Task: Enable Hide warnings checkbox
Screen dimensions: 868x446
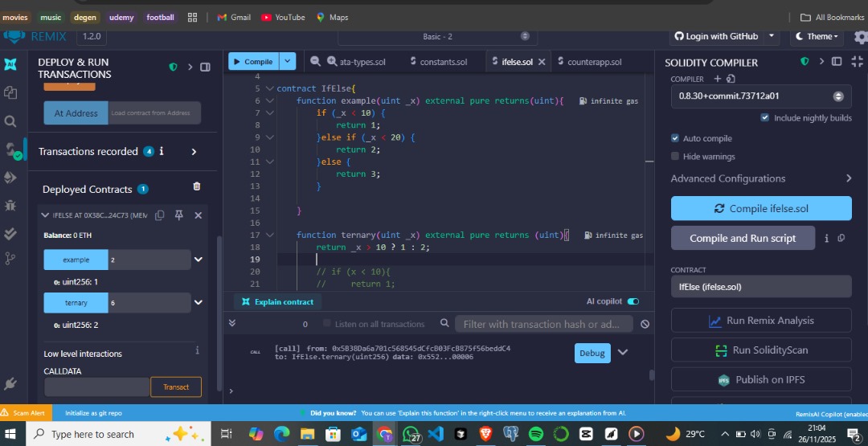Action: point(675,156)
